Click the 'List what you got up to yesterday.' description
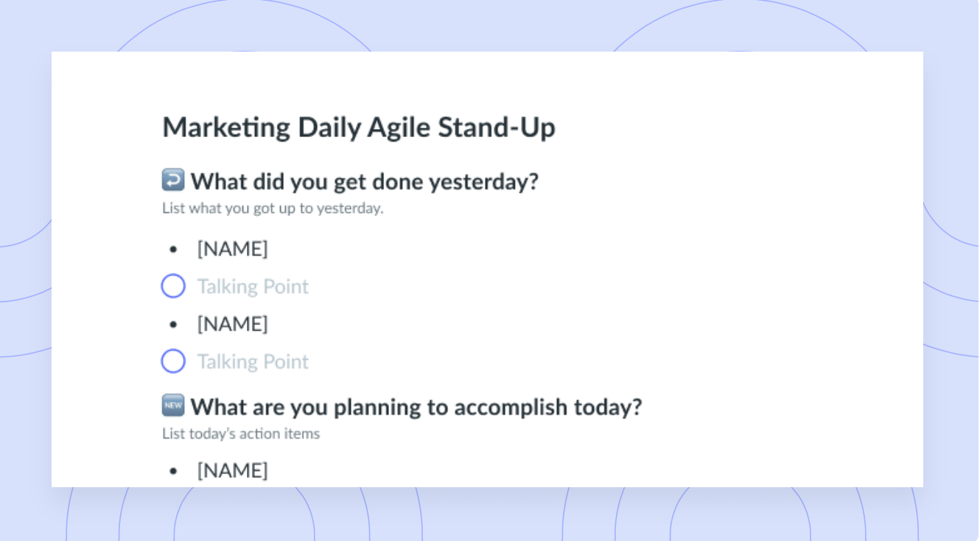Screen dimensions: 980x541 [x=273, y=209]
